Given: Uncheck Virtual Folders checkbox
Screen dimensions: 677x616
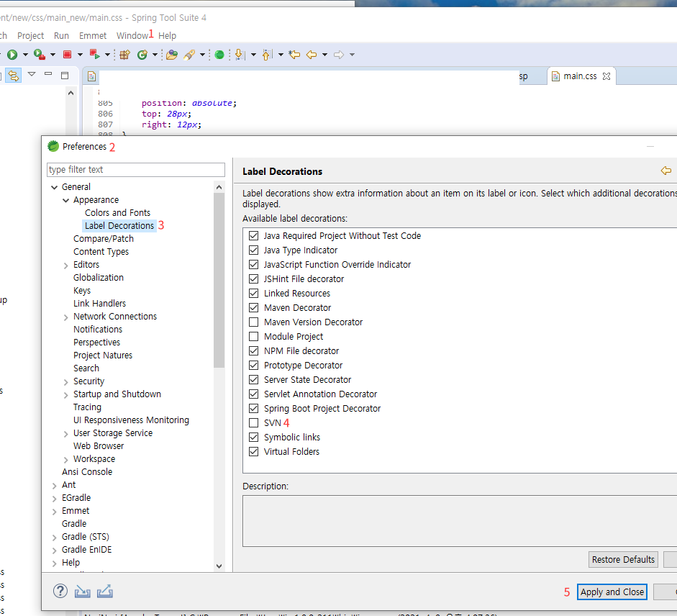Looking at the screenshot, I should point(253,452).
